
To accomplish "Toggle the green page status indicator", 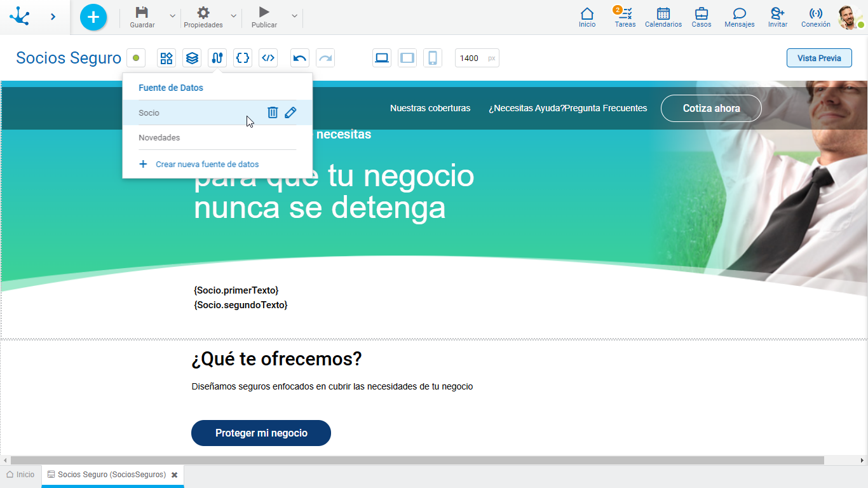I will pyautogui.click(x=136, y=58).
